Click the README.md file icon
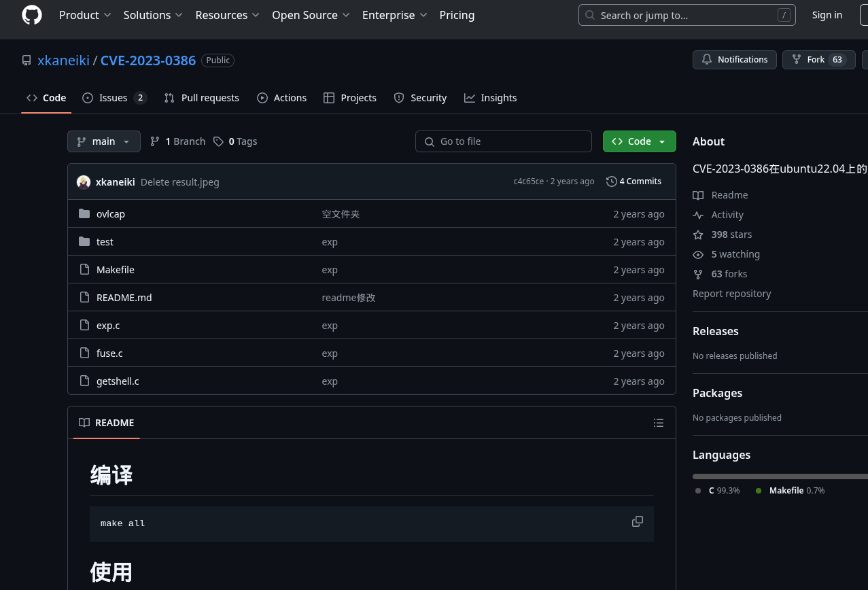Image resolution: width=868 pixels, height=590 pixels. pyautogui.click(x=84, y=298)
